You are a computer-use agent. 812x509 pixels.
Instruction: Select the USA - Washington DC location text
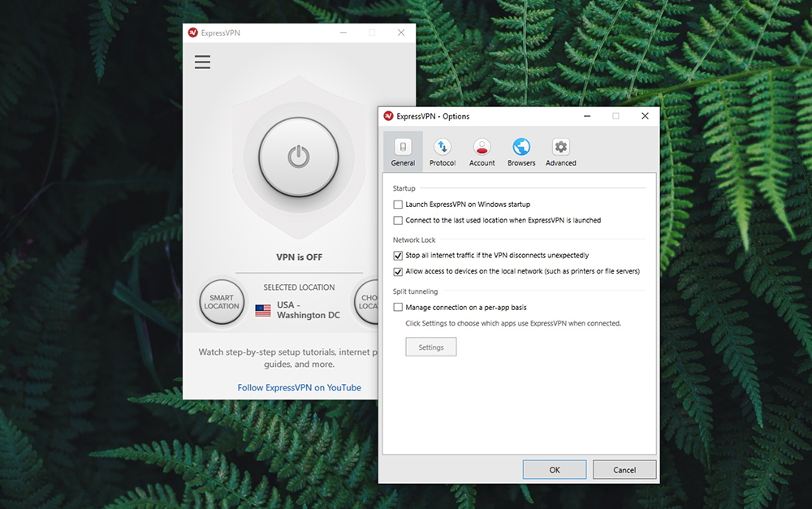309,310
